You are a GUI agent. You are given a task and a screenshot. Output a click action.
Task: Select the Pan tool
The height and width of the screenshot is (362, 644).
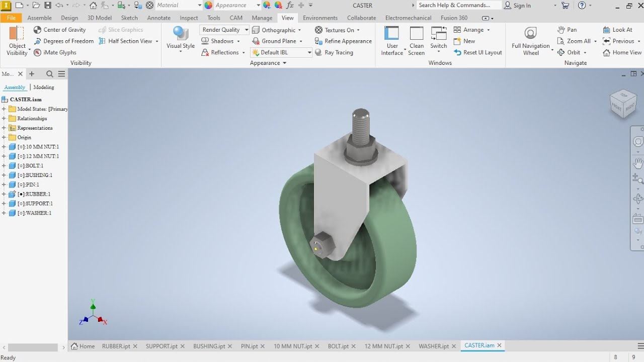click(x=567, y=30)
